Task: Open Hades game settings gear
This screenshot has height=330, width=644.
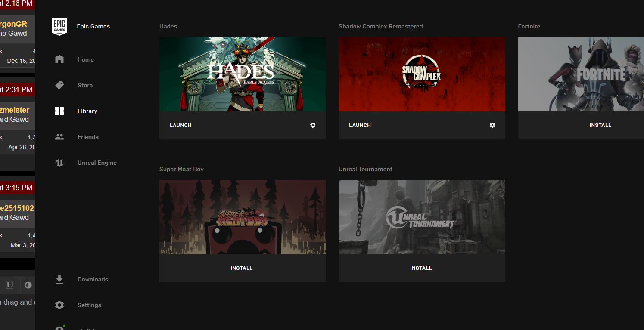Action: coord(313,125)
